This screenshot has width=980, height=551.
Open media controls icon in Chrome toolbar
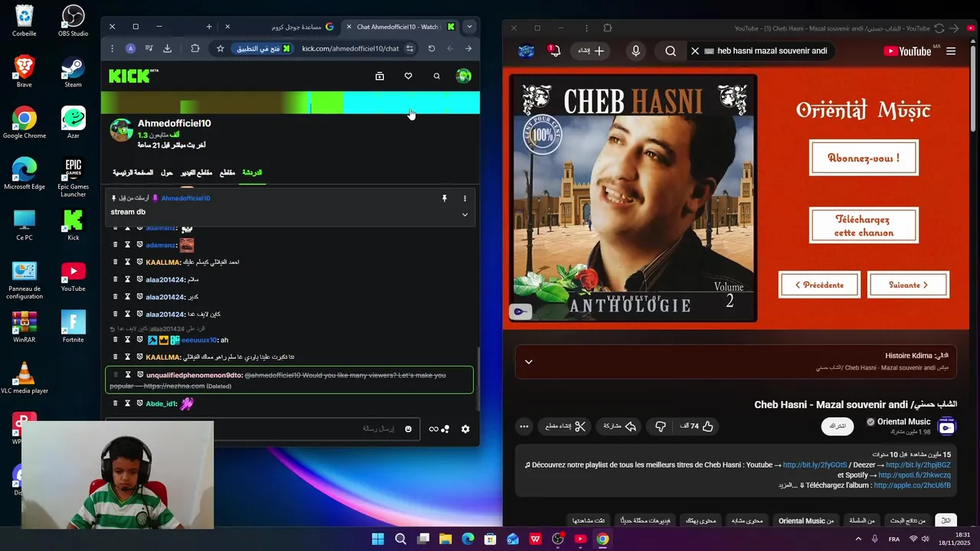(149, 48)
